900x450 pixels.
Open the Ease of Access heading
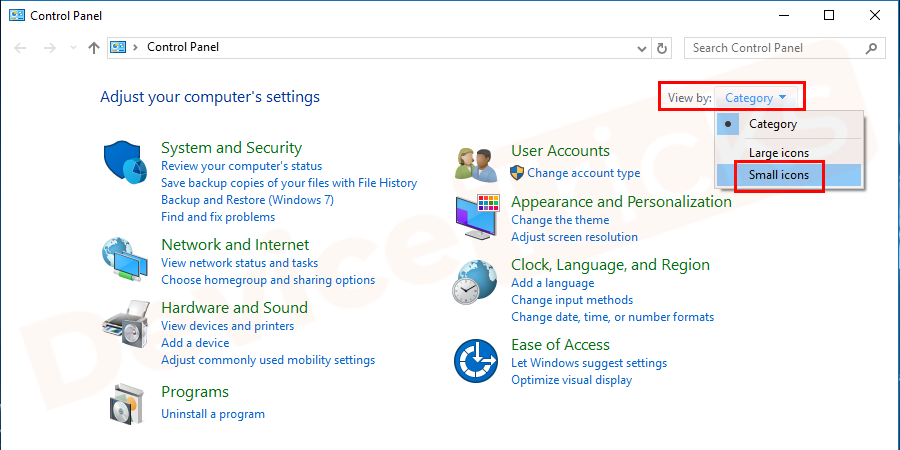[x=561, y=345]
